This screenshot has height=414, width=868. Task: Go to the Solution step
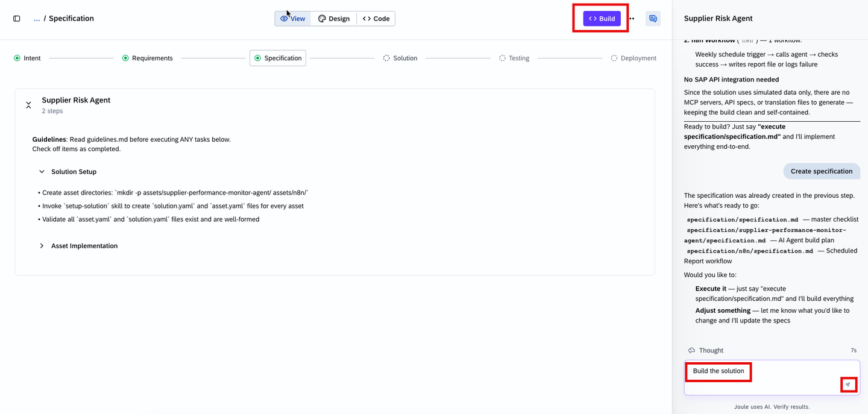coord(400,58)
